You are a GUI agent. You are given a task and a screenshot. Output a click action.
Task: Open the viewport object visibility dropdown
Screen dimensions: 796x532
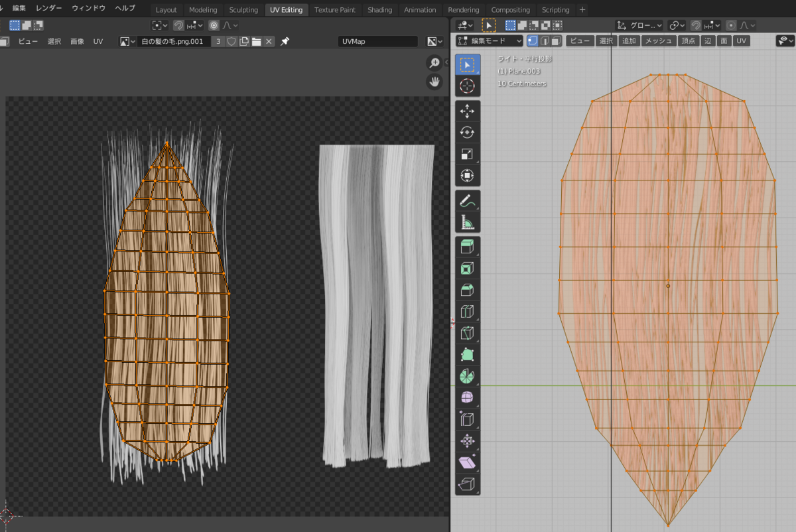(x=785, y=41)
